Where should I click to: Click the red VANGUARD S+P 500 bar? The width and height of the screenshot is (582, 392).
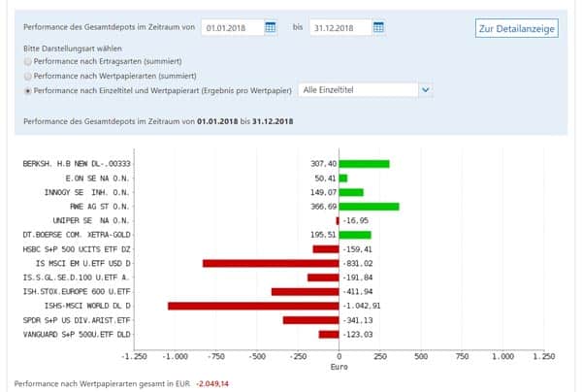329,335
